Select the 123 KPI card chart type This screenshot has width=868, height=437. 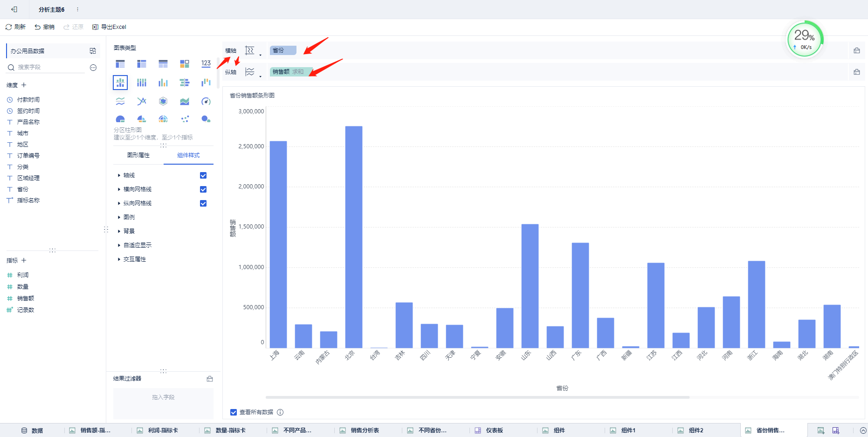coord(206,64)
